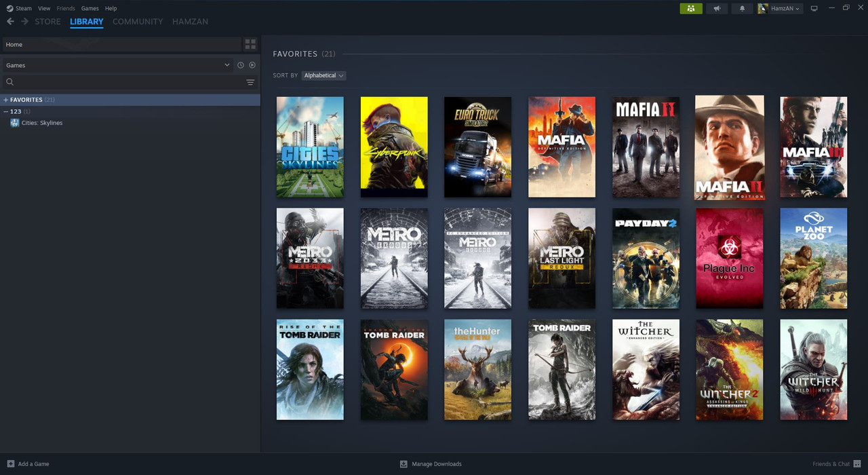The height and width of the screenshot is (475, 868).
Task: Open the Steam menu
Action: (x=24, y=8)
